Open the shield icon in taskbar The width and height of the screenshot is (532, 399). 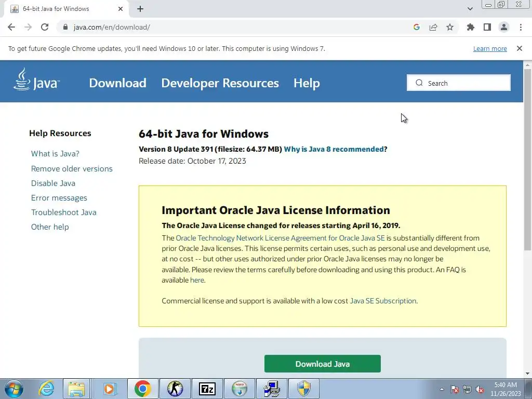point(304,389)
